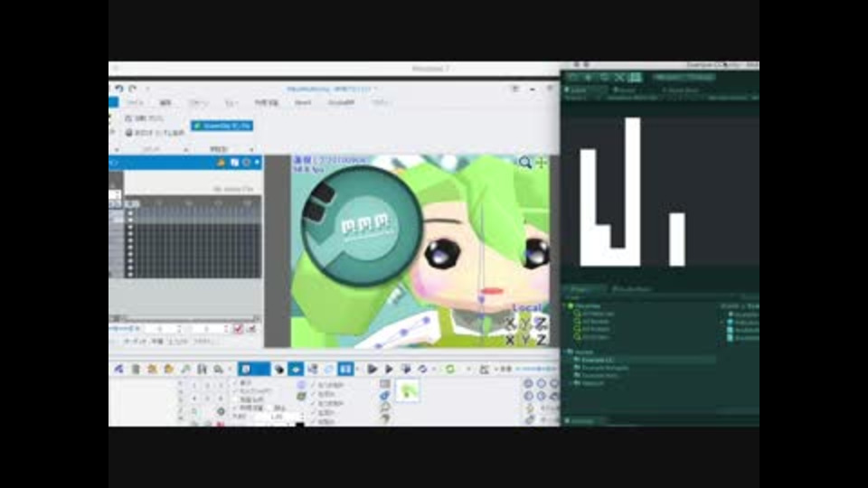Screen dimensions: 868x488
Task: Collapse the Assets group in the Unity Project tree
Action: click(566, 352)
